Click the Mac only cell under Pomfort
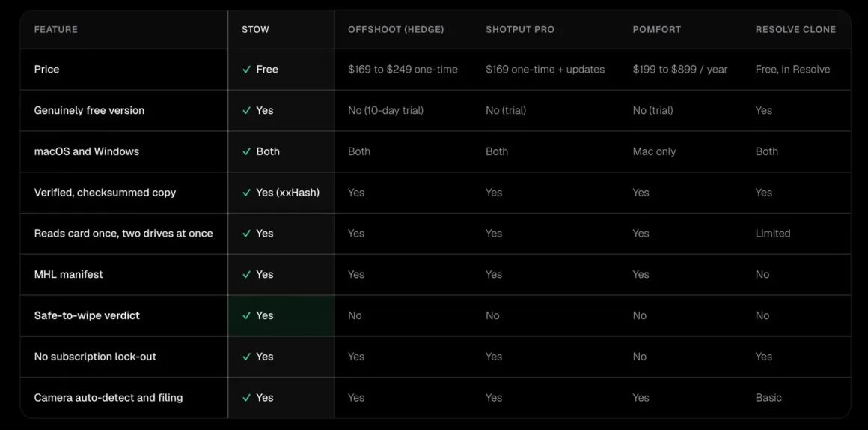This screenshot has height=430, width=868. click(x=654, y=152)
